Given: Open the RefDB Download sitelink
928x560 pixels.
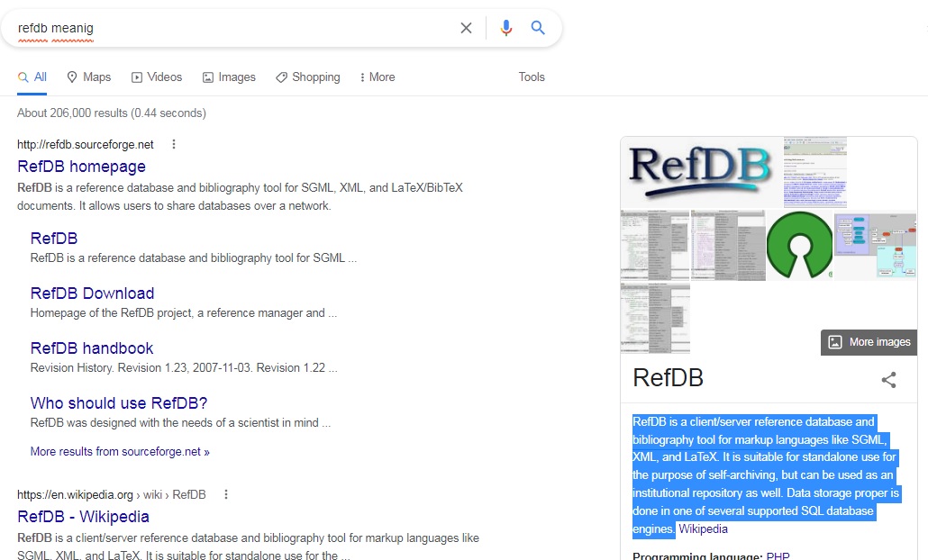Looking at the screenshot, I should coord(92,294).
